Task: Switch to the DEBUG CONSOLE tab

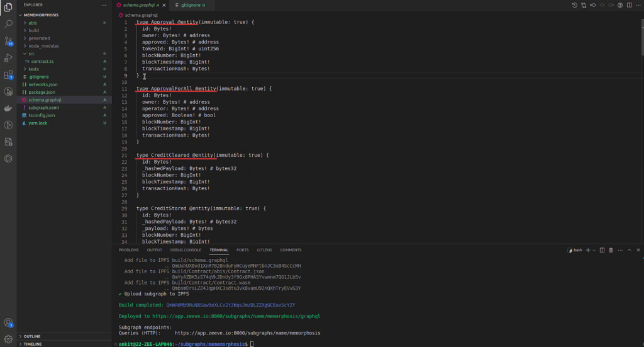Action: tap(186, 250)
